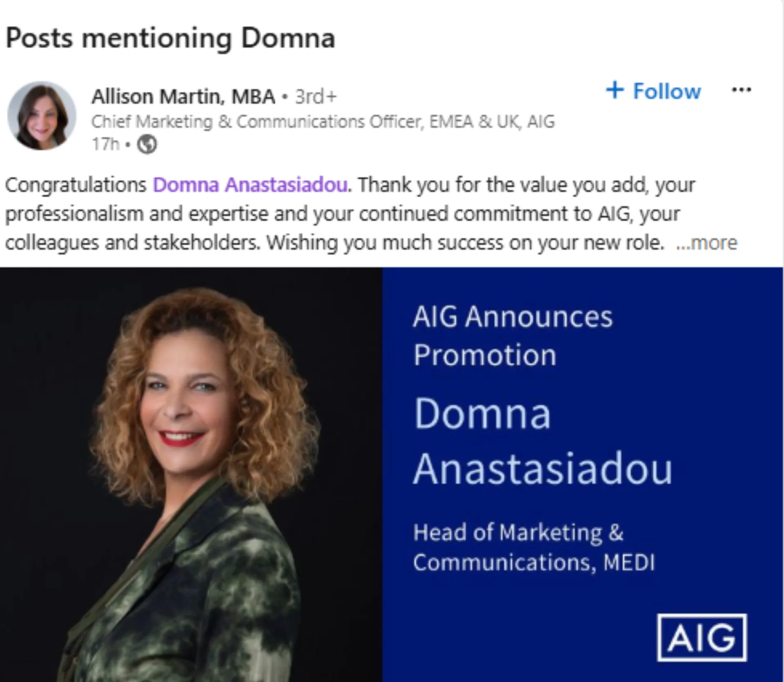
Task: Click Head of Marketing & Communications, MEDI text
Action: coord(533,548)
